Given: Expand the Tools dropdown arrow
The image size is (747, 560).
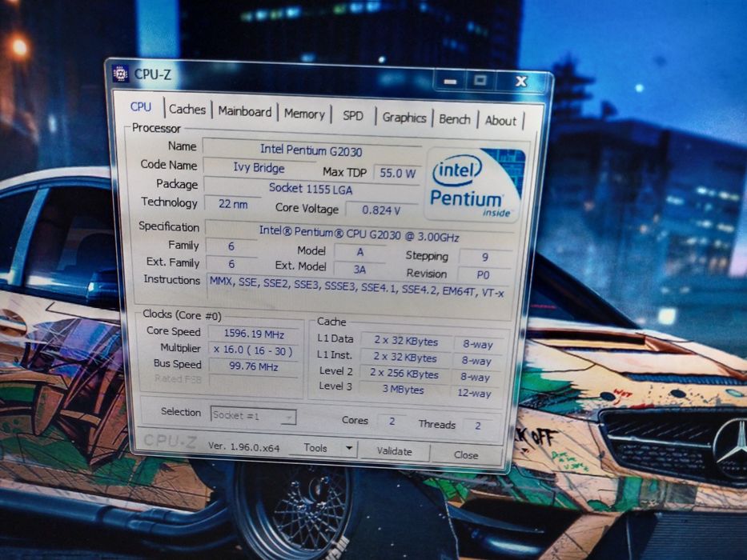Looking at the screenshot, I should tap(349, 448).
